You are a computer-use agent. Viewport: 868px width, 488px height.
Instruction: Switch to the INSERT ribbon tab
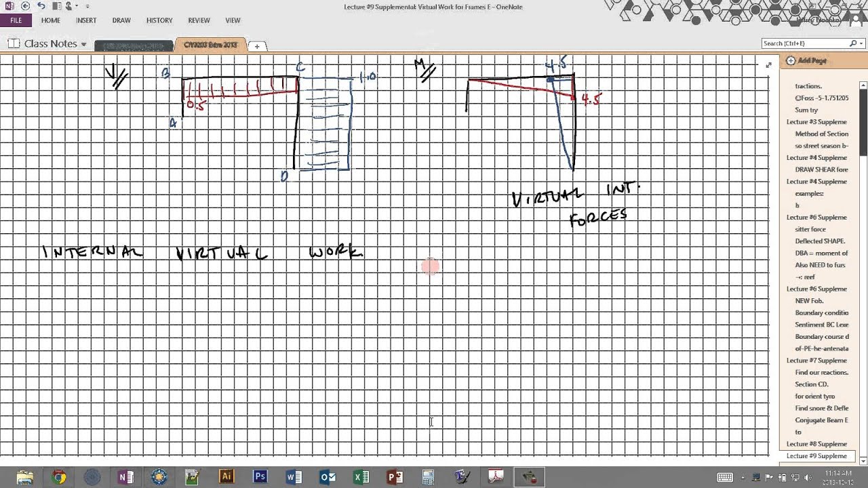(86, 20)
